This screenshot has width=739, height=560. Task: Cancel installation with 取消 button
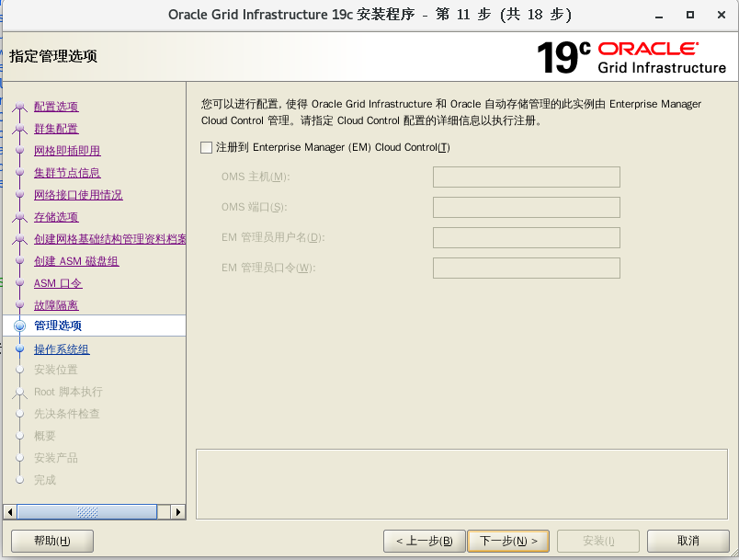click(x=688, y=541)
